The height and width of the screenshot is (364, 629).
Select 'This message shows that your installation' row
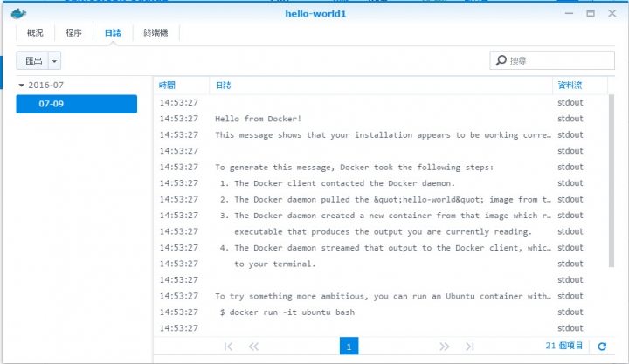[x=381, y=134]
